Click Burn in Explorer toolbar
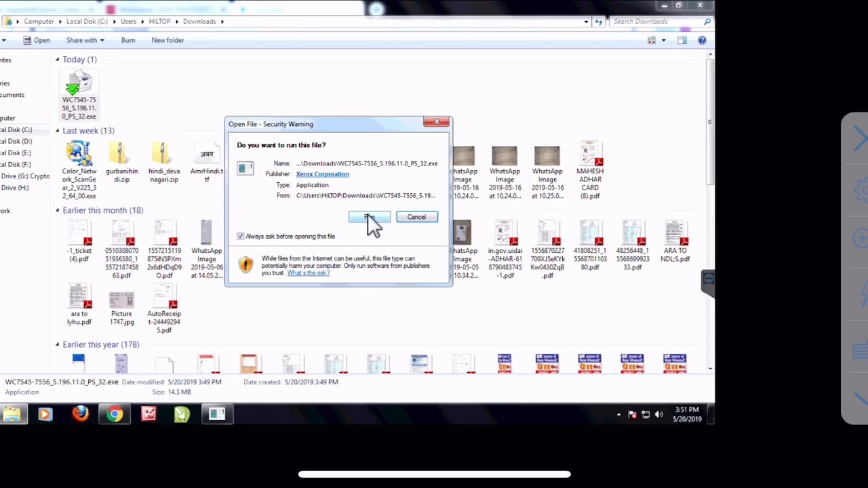This screenshot has height=488, width=868. point(128,40)
